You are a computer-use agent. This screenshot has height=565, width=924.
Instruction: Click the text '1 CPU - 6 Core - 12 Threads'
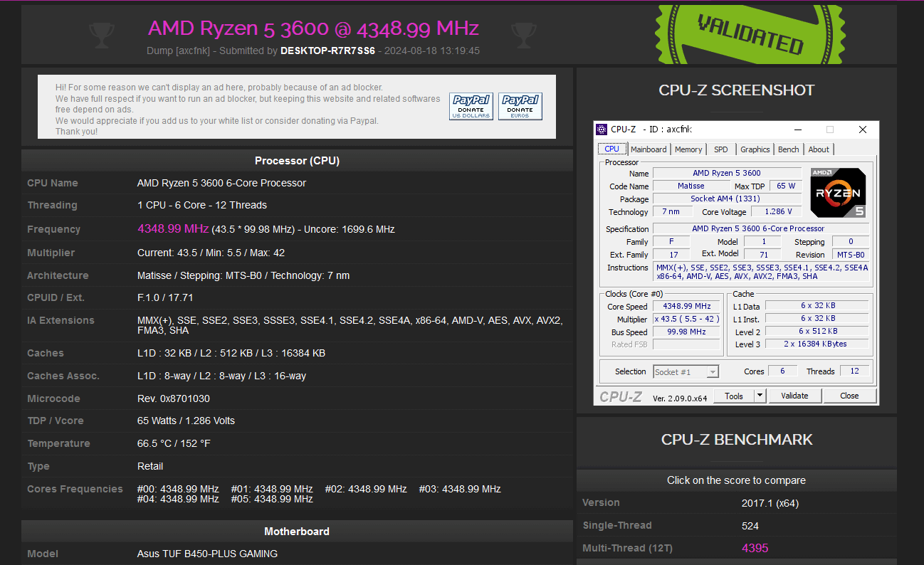[202, 205]
